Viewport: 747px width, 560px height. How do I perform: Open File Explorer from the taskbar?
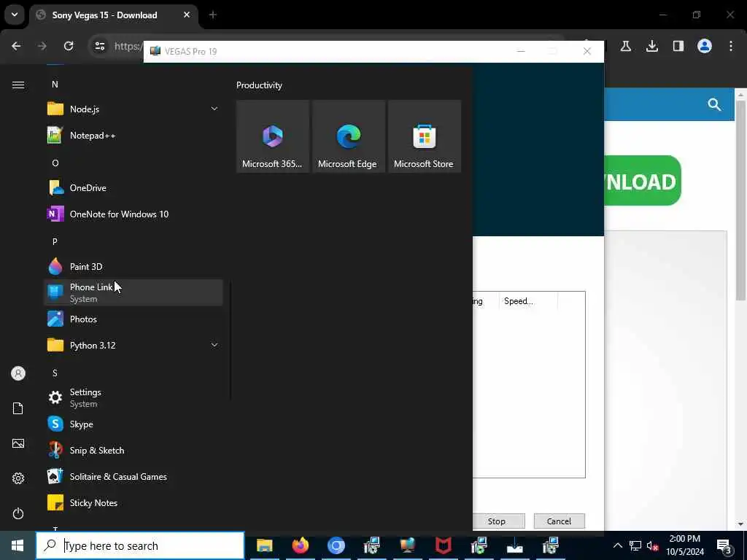264,545
